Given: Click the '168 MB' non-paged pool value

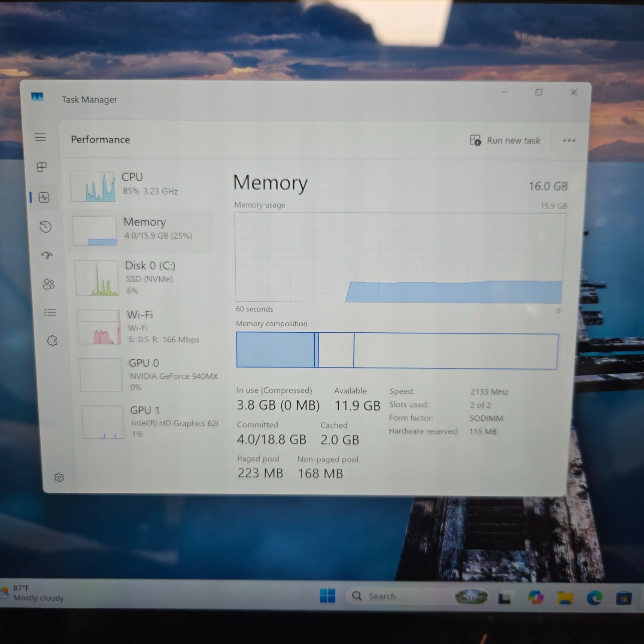Looking at the screenshot, I should coord(320,474).
